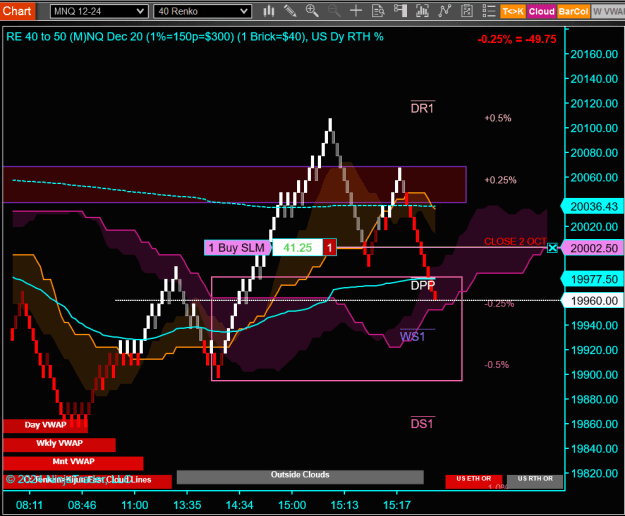Open the indicators line-graph icon
Image resolution: width=625 pixels, height=516 pixels.
(444, 11)
